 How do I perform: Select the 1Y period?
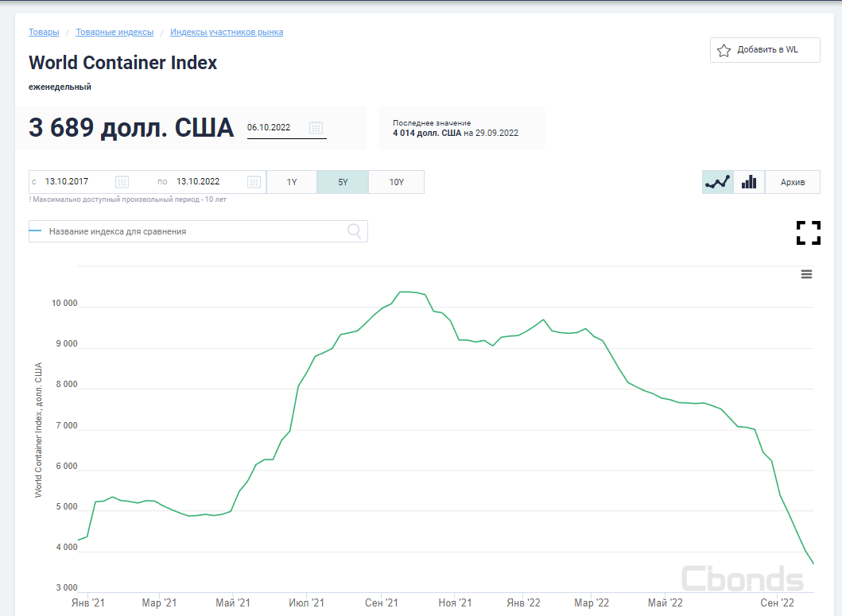pos(292,182)
